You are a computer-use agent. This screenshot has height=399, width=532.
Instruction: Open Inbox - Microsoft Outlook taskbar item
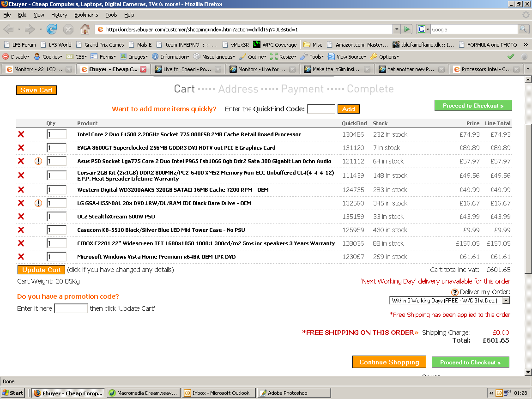pyautogui.click(x=218, y=393)
